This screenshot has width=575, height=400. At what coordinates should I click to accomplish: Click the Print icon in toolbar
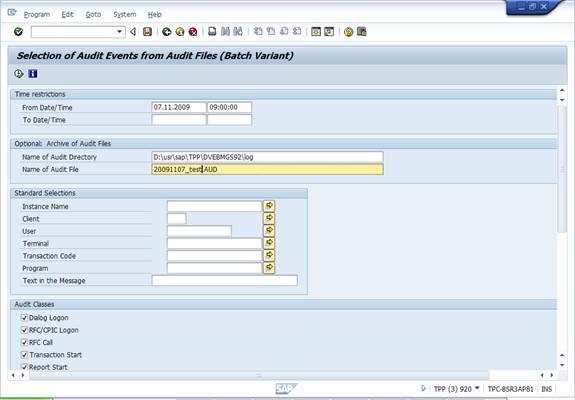tap(212, 32)
